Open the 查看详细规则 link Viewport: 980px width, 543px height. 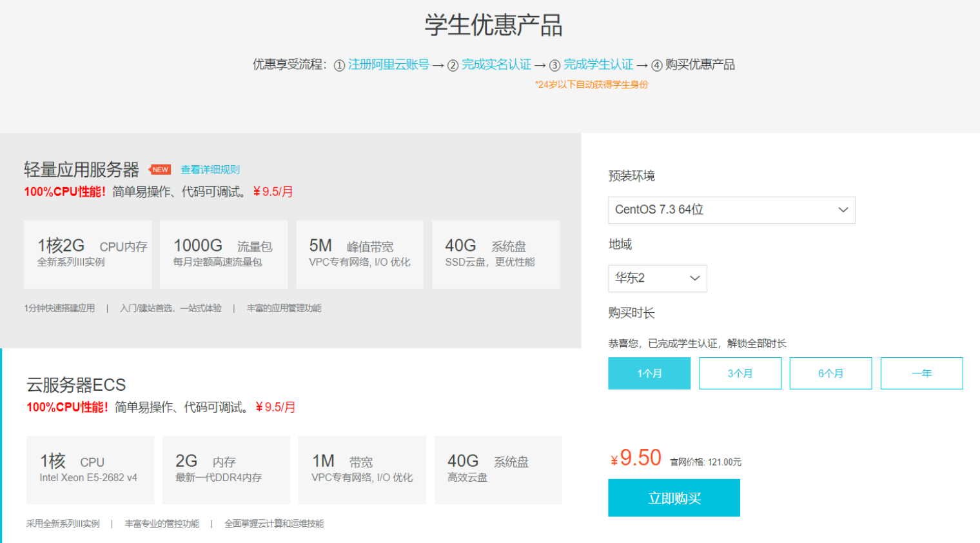[210, 170]
